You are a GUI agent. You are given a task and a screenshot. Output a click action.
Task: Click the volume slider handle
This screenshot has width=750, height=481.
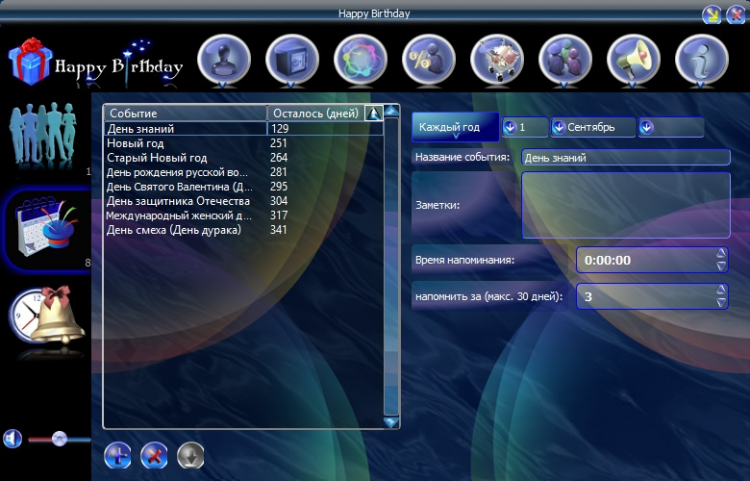tap(59, 438)
